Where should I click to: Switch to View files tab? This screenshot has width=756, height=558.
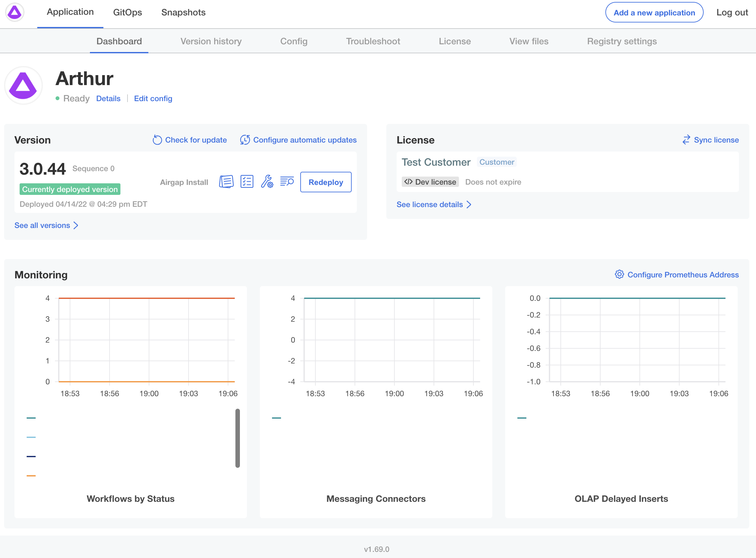click(529, 41)
